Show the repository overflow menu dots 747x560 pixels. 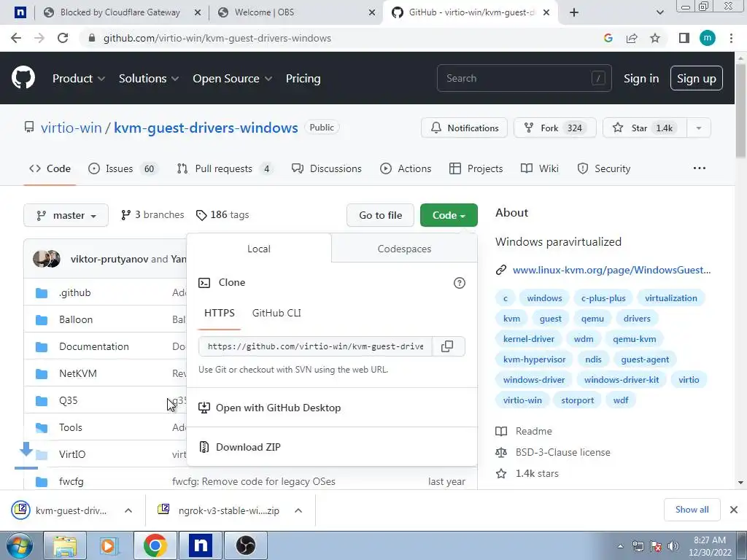(700, 168)
